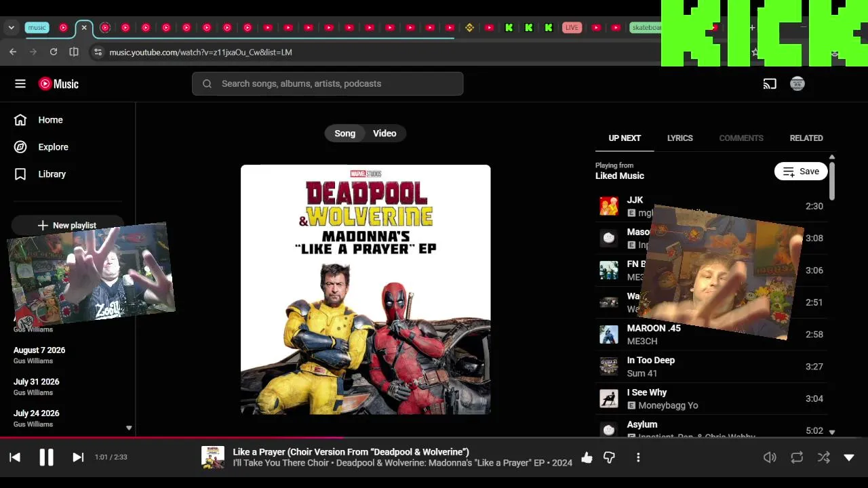This screenshot has height=488, width=868.
Task: Switch to the LYRICS tab
Action: pyautogui.click(x=680, y=138)
